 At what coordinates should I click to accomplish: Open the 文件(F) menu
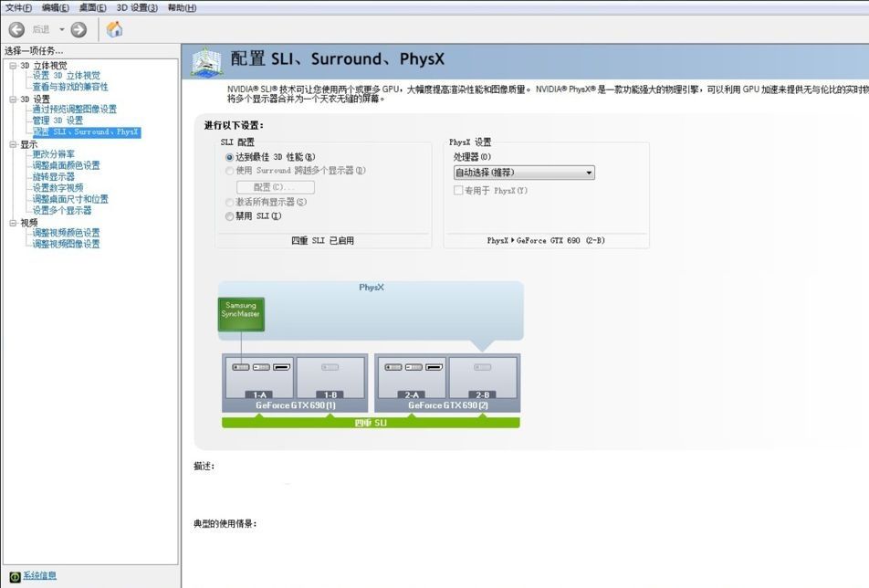click(18, 7)
